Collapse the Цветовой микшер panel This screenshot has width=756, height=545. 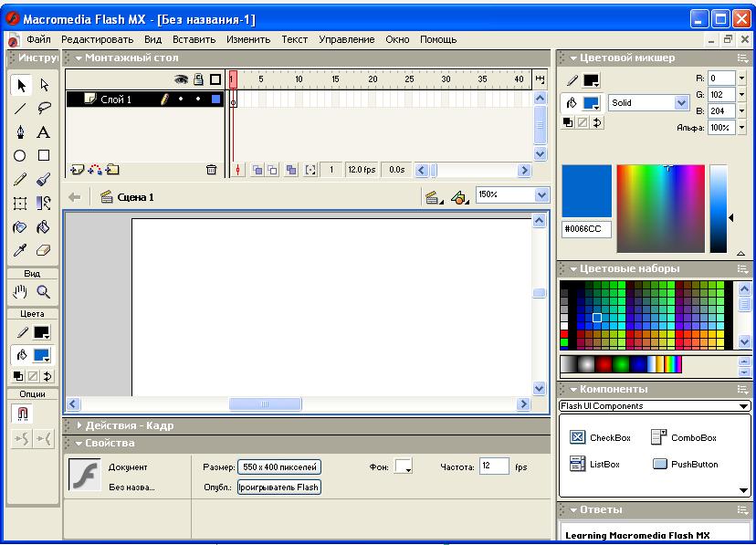pyautogui.click(x=573, y=58)
